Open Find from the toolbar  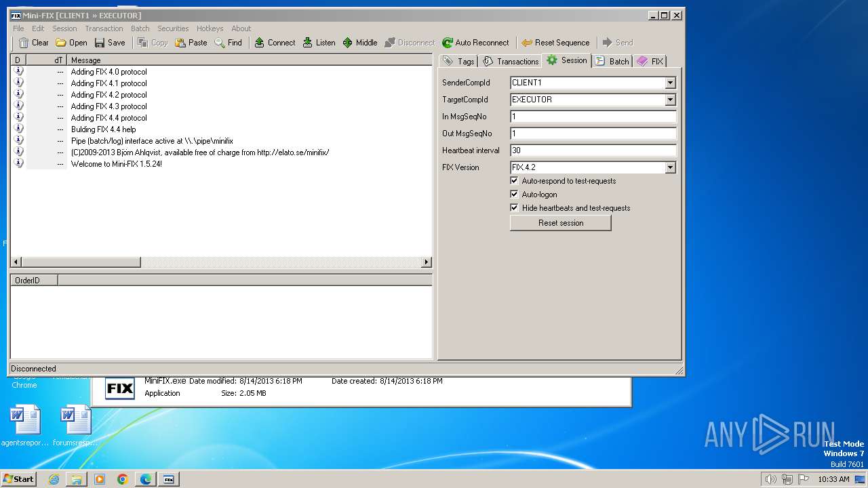(229, 43)
